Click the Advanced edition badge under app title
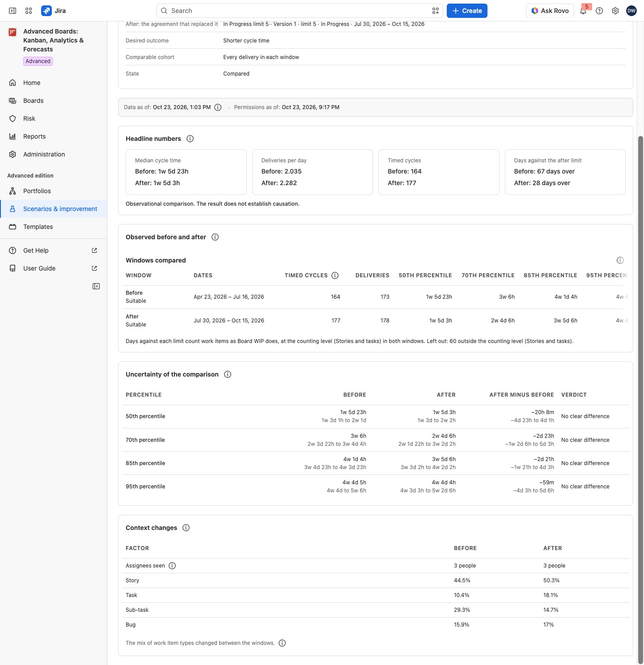 [x=38, y=61]
